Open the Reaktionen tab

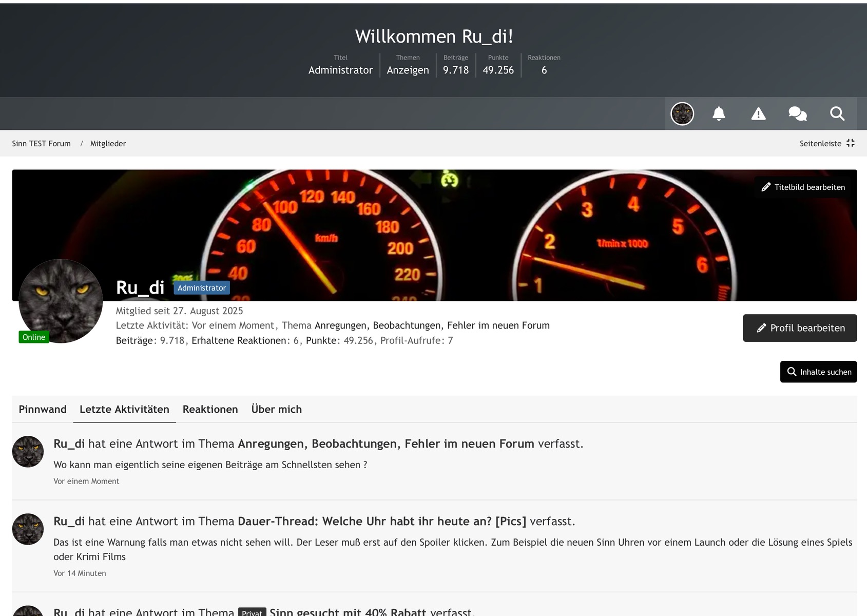click(x=210, y=409)
